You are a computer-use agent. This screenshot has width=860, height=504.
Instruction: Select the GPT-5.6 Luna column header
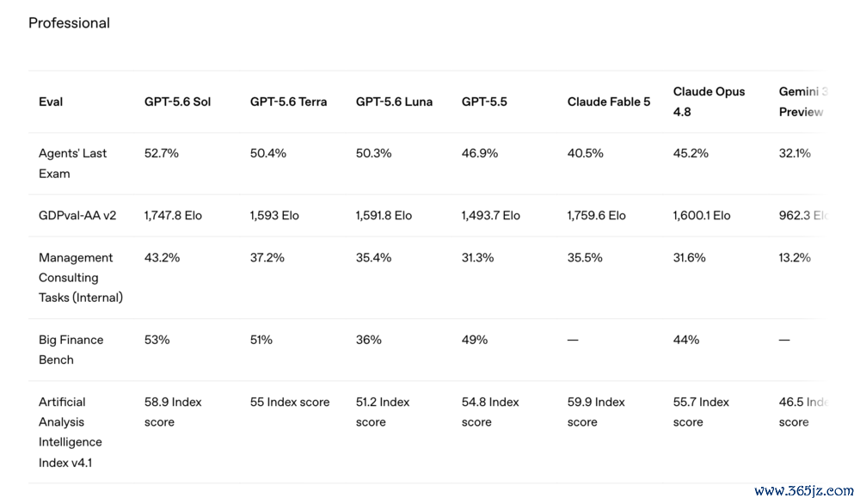(x=394, y=102)
